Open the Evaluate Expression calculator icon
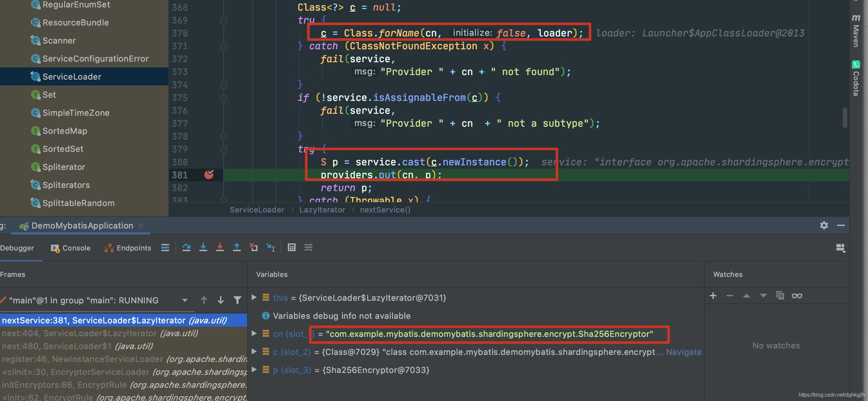 point(292,248)
